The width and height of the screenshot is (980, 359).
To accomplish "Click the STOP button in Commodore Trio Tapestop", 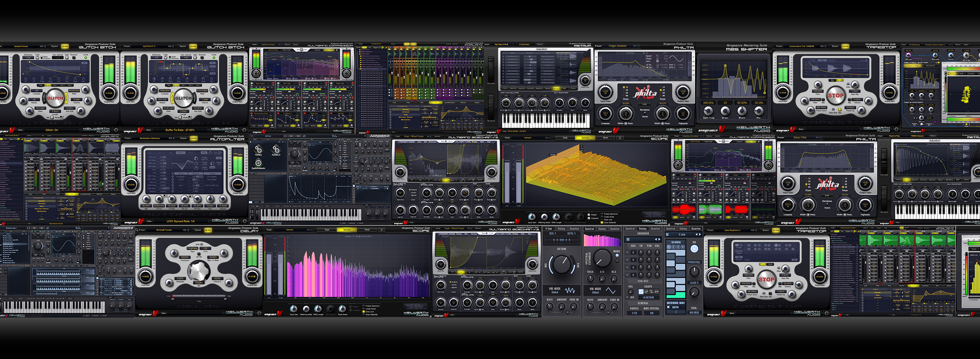I will pos(835,96).
